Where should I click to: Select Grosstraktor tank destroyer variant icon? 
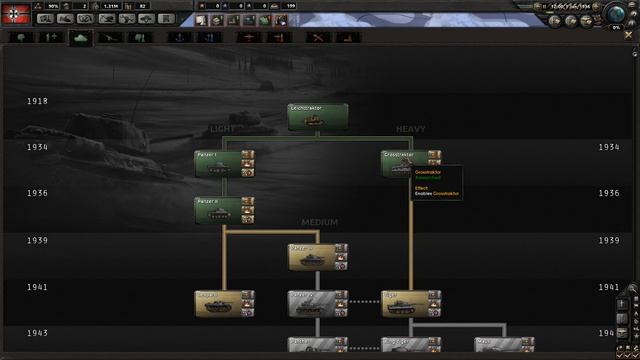tap(434, 155)
